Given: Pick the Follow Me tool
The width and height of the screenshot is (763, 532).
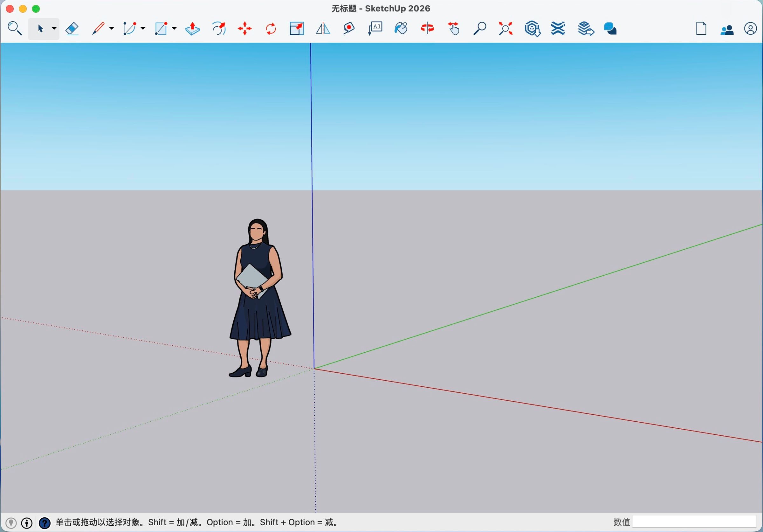Looking at the screenshot, I should [x=219, y=29].
